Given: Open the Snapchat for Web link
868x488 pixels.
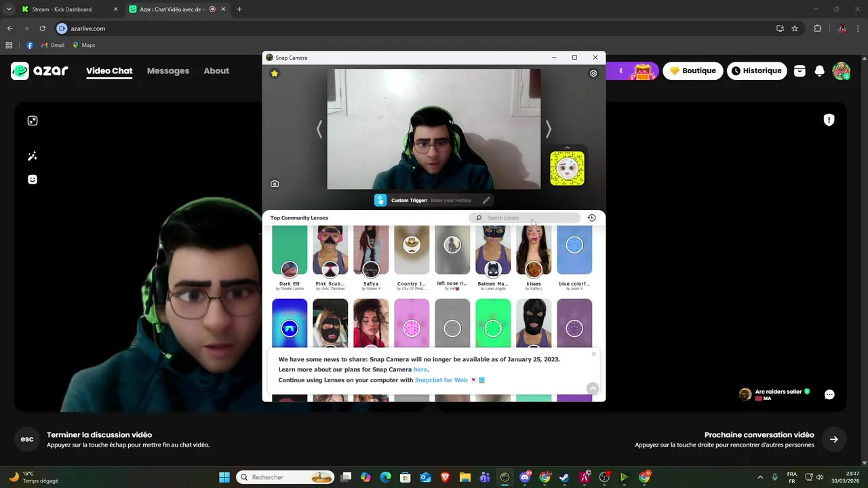Looking at the screenshot, I should (441, 380).
